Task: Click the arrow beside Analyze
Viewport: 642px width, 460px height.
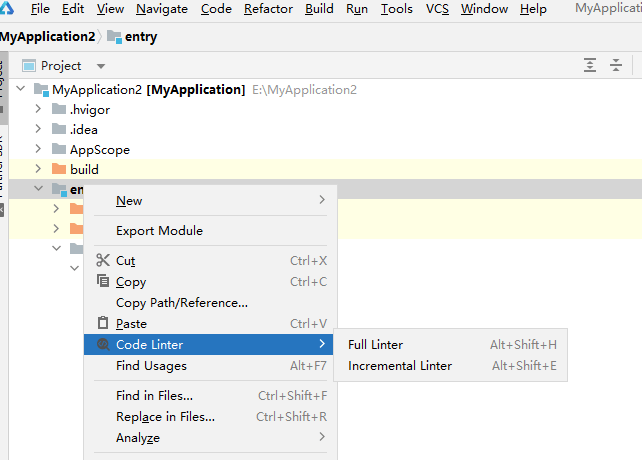Action: 322,437
